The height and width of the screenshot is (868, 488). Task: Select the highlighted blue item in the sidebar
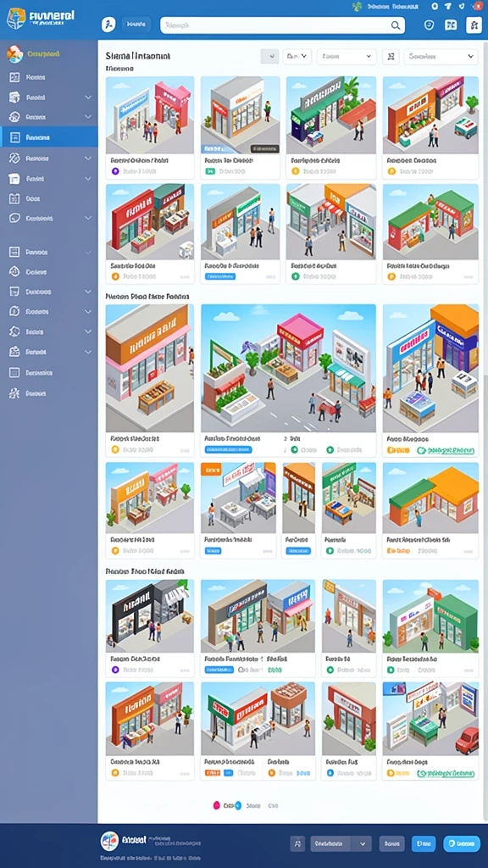click(x=48, y=136)
